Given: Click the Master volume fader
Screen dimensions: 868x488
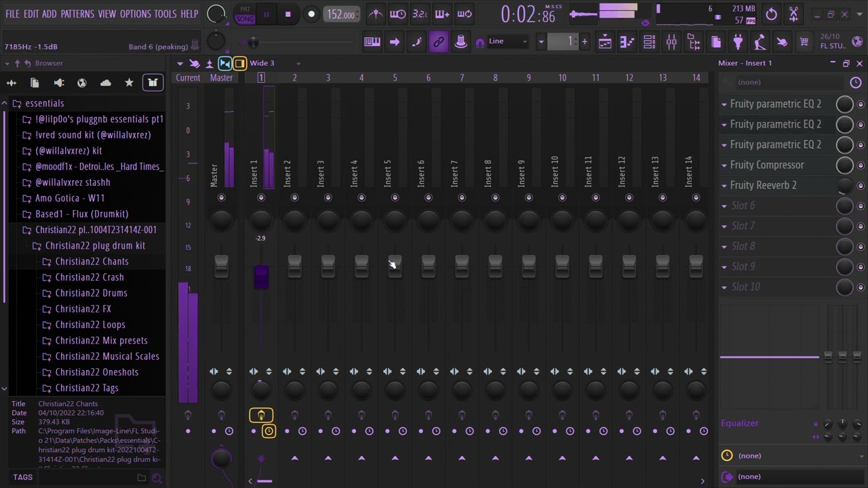Looking at the screenshot, I should click(221, 267).
